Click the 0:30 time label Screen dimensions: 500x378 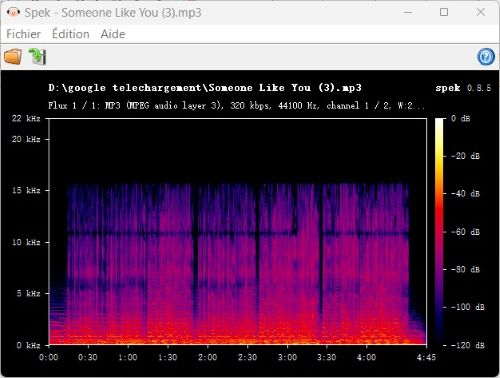[x=88, y=357]
